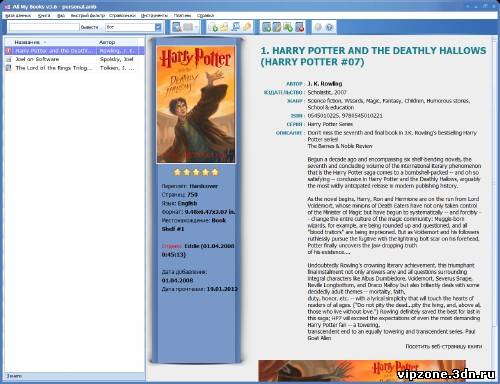Screen dimensions: 500x384
Task: Click publisher text Scholastic, 2007
Action: coord(327,92)
